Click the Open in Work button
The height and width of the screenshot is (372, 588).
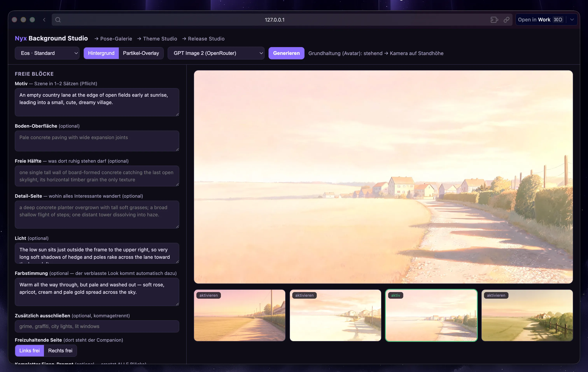click(x=540, y=20)
